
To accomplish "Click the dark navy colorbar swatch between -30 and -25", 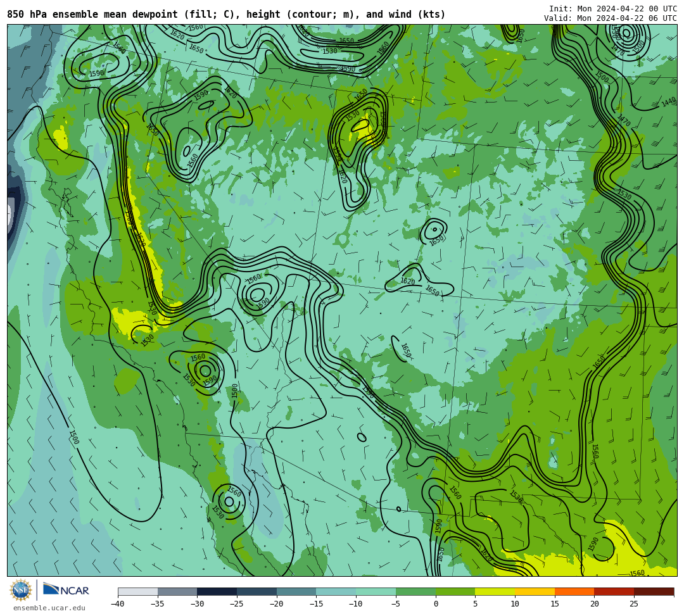I will pyautogui.click(x=217, y=591).
